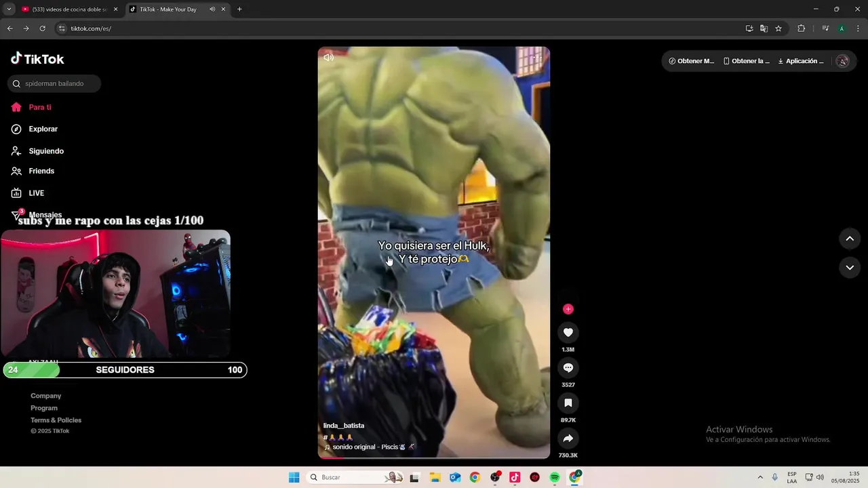View site information icon in the address bar
Image resolution: width=868 pixels, height=488 pixels.
[62, 28]
